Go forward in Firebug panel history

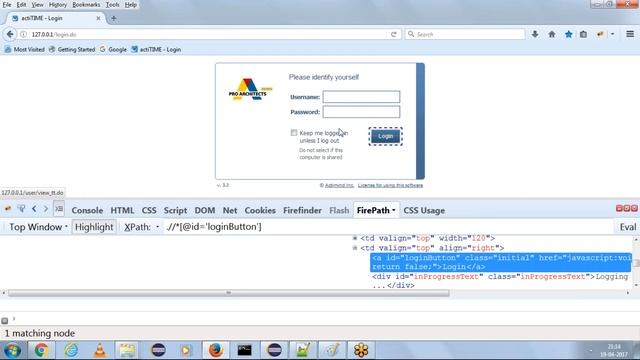46,209
